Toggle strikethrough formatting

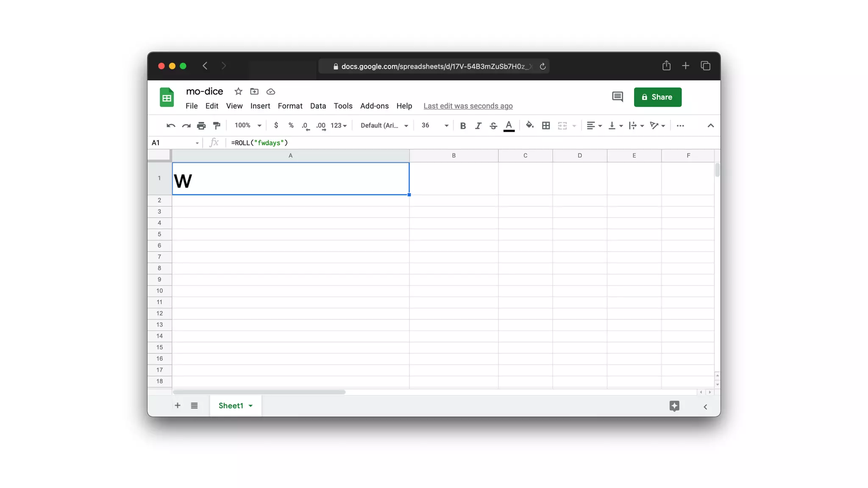click(x=493, y=125)
